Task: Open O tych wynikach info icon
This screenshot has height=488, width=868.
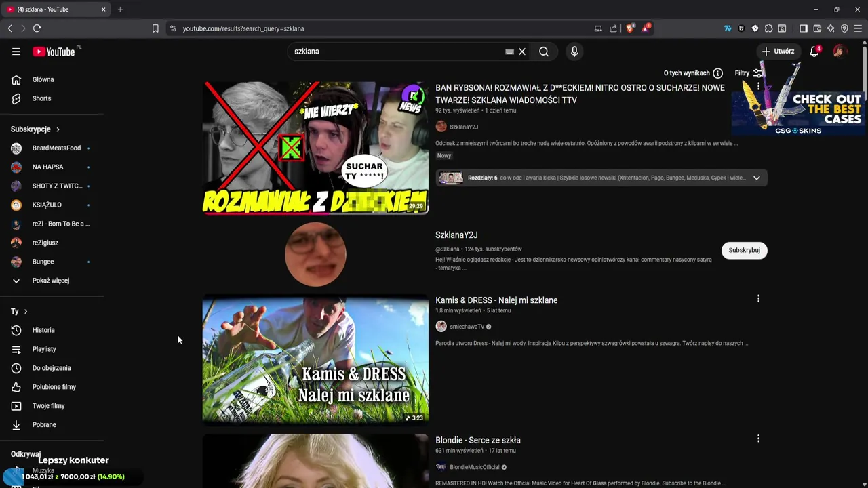Action: click(717, 73)
